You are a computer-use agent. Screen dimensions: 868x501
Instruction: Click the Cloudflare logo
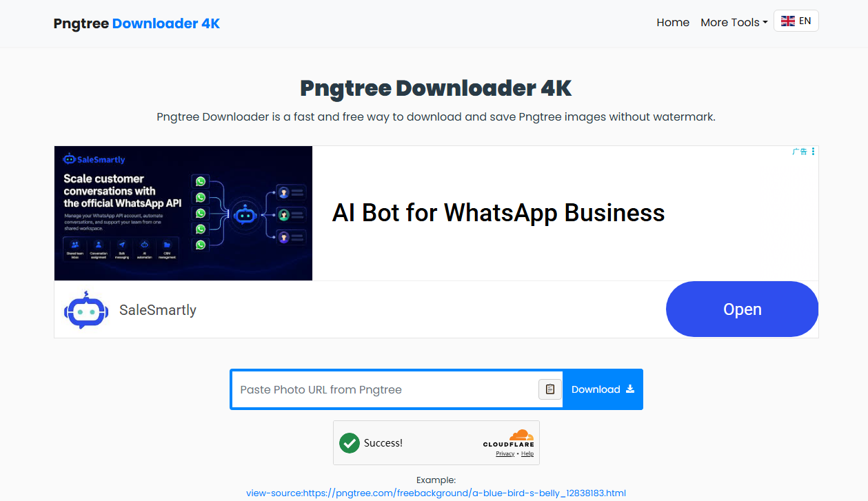click(x=509, y=438)
